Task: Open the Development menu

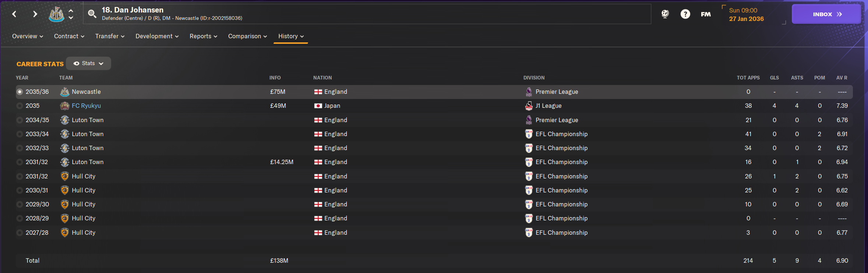Action: coord(157,36)
